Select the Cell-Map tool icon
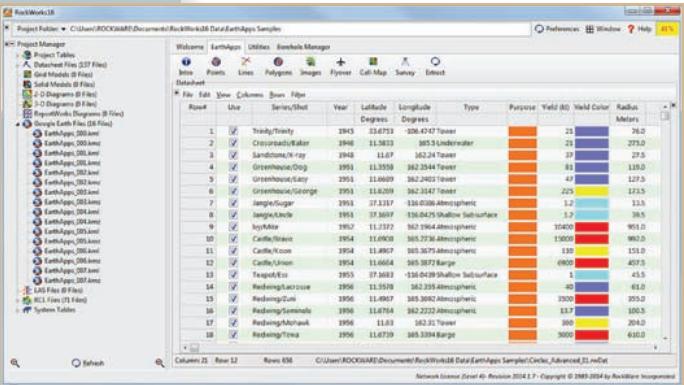The width and height of the screenshot is (684, 385). pos(373,66)
